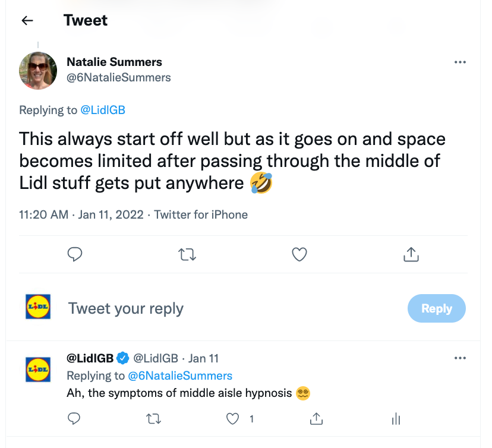Open Natalie Summers' profile photo

tap(39, 70)
